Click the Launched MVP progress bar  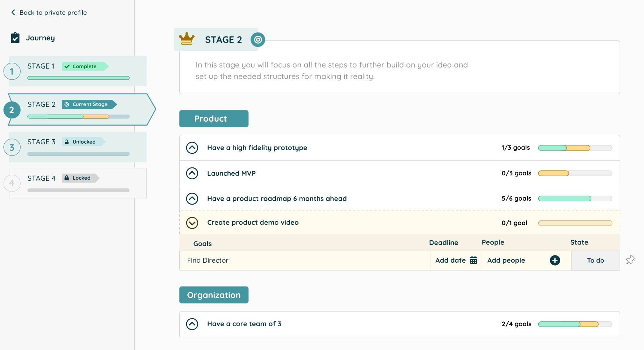[575, 173]
